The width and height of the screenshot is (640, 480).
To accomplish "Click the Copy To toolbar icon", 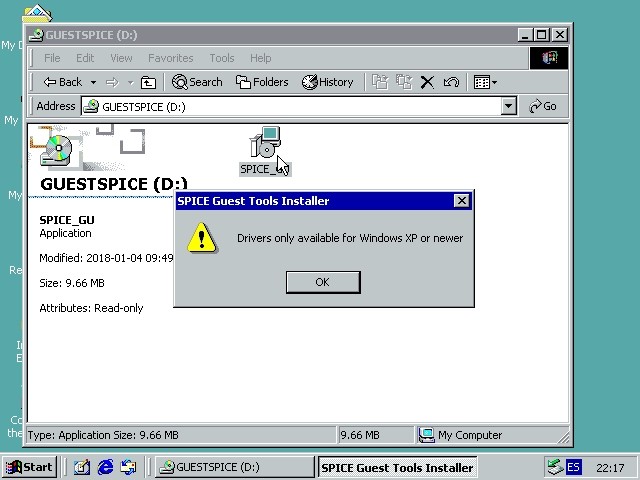I will (x=404, y=82).
